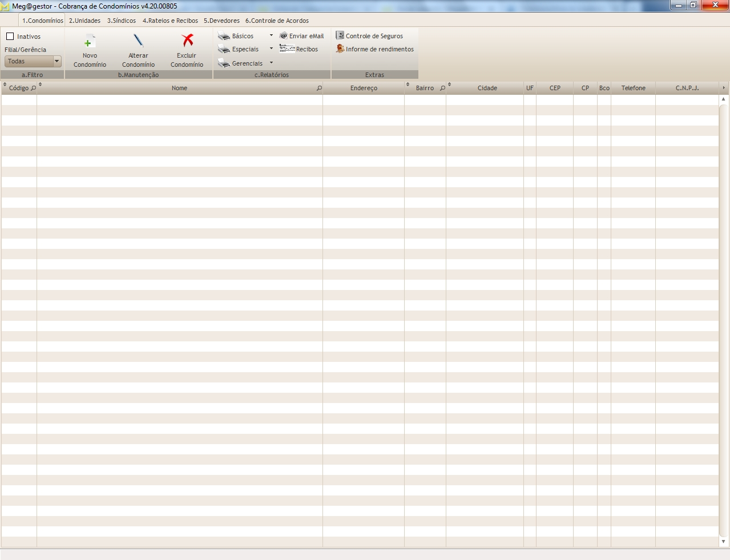Sort by the Cidade column header
The image size is (730, 560).
[487, 88]
